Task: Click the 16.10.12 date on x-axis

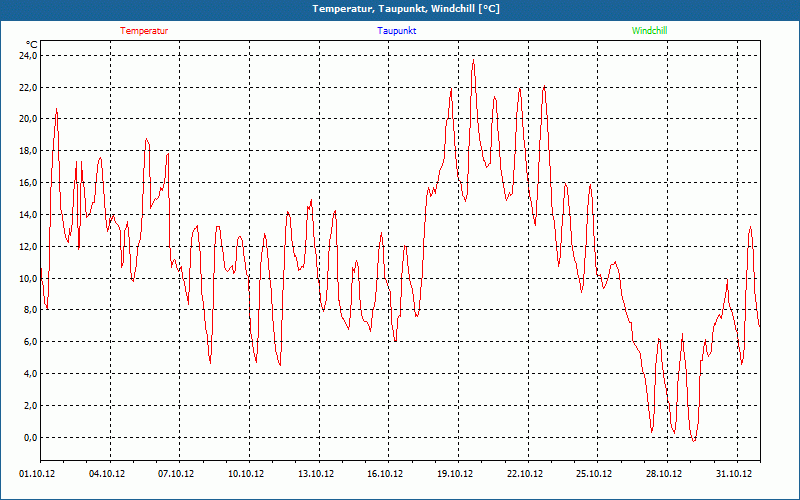Action: [x=385, y=474]
